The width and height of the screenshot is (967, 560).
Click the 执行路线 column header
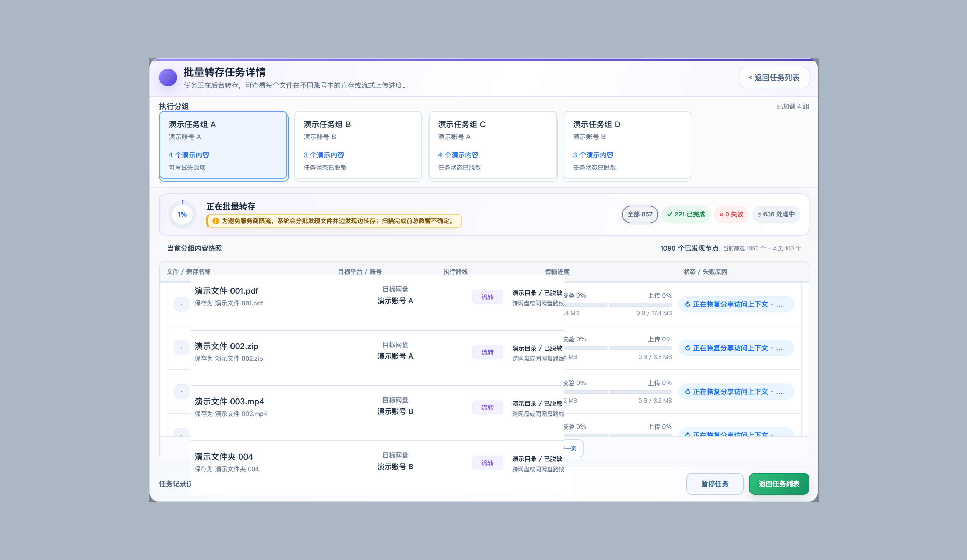click(456, 272)
